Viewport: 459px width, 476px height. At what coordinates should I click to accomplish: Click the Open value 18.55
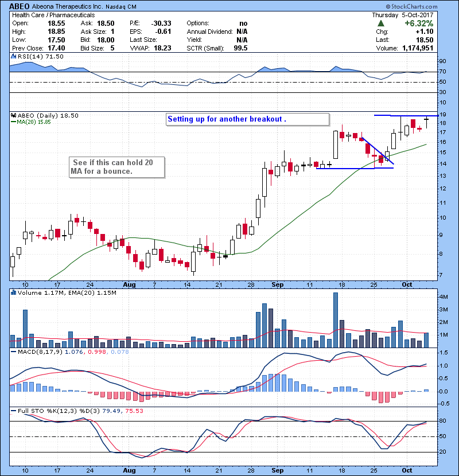56,24
